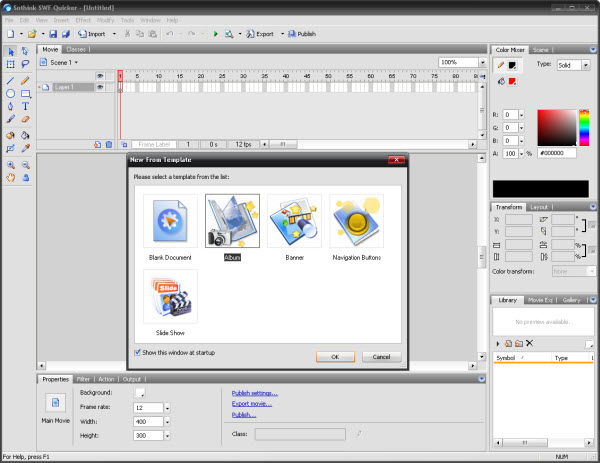Click the Eraser tool
Image resolution: width=600 pixels, height=463 pixels.
(25, 118)
